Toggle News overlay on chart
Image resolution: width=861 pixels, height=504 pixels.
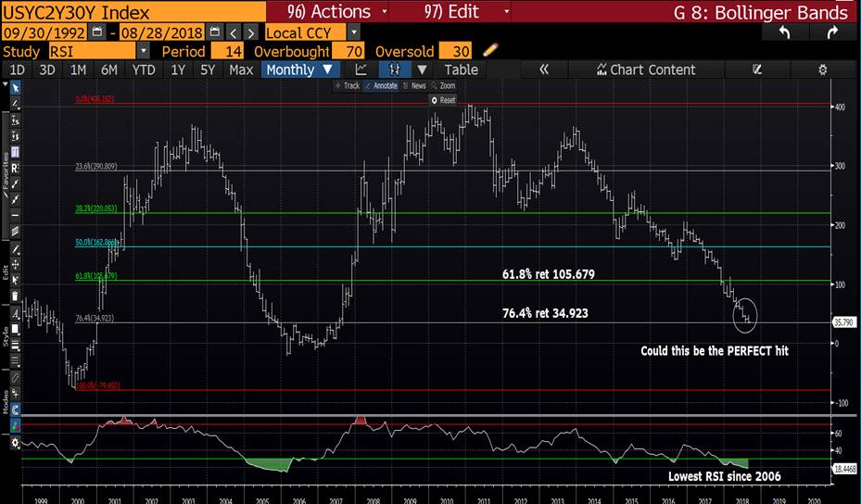pyautogui.click(x=414, y=85)
